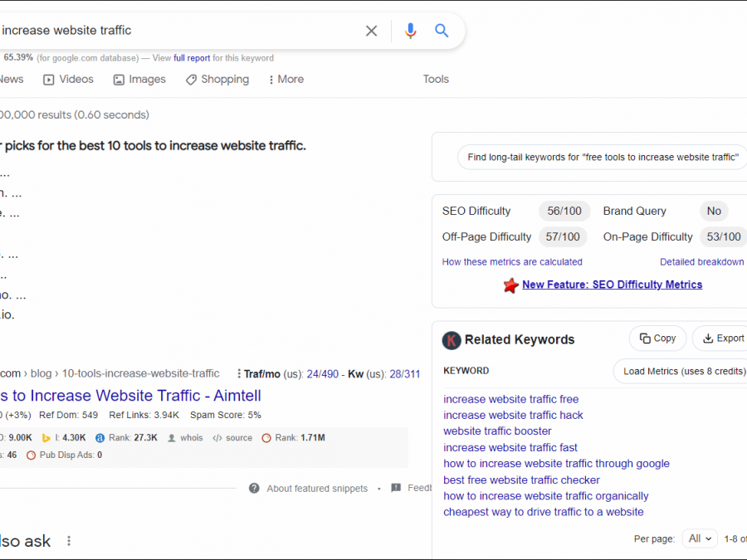Open the Tools search options
The image size is (747, 560).
tap(436, 80)
